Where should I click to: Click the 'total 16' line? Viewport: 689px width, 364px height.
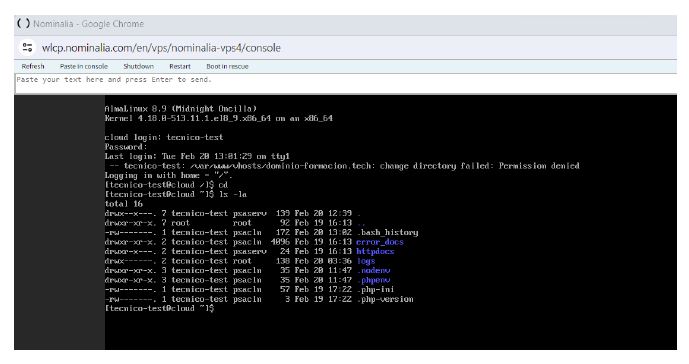pos(123,204)
